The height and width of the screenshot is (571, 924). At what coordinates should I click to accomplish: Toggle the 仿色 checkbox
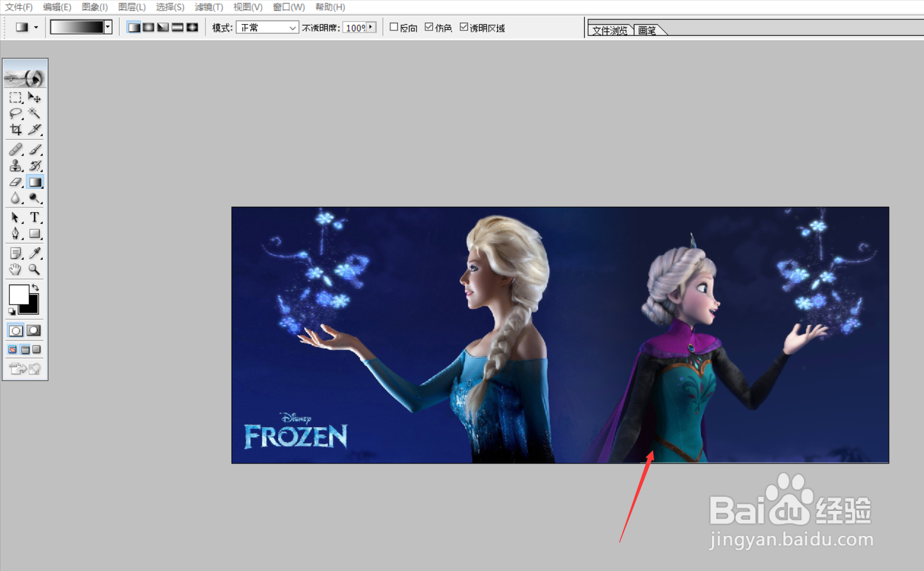pyautogui.click(x=429, y=27)
